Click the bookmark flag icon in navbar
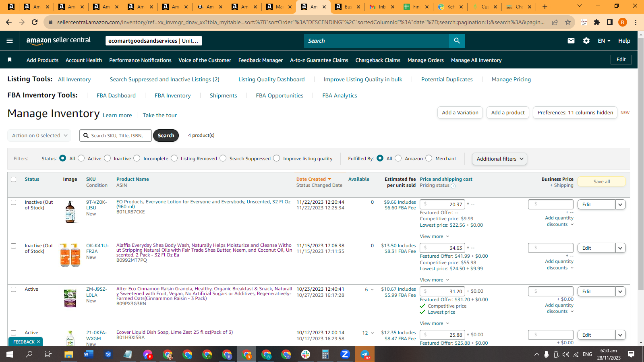Viewport: 644px width, 362px height. click(10, 60)
